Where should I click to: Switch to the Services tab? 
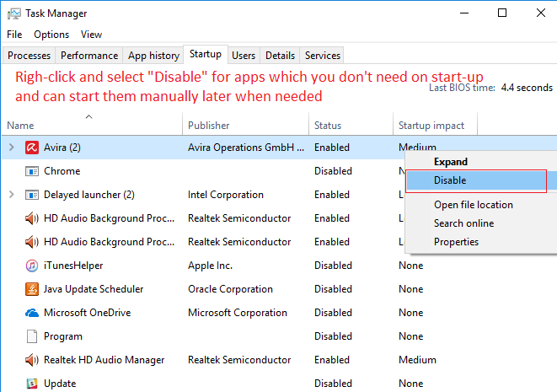pos(323,56)
